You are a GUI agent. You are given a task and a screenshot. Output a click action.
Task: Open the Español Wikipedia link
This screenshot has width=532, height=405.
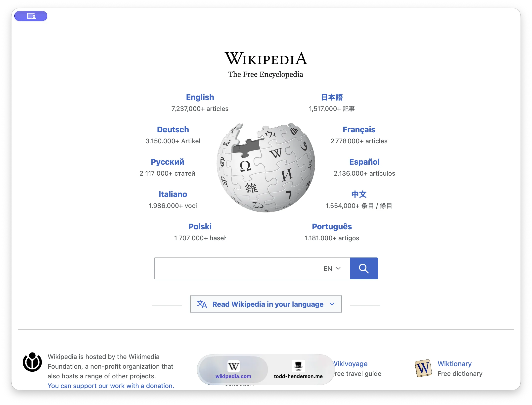tap(364, 162)
